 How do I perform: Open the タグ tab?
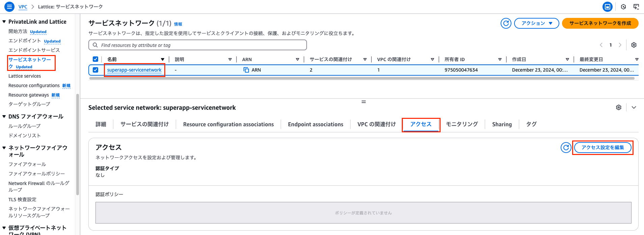click(x=531, y=124)
